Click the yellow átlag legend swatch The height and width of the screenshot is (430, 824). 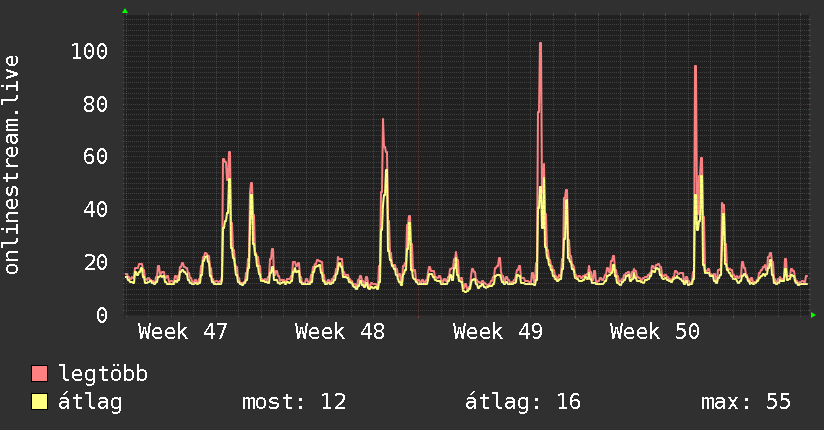pos(39,401)
